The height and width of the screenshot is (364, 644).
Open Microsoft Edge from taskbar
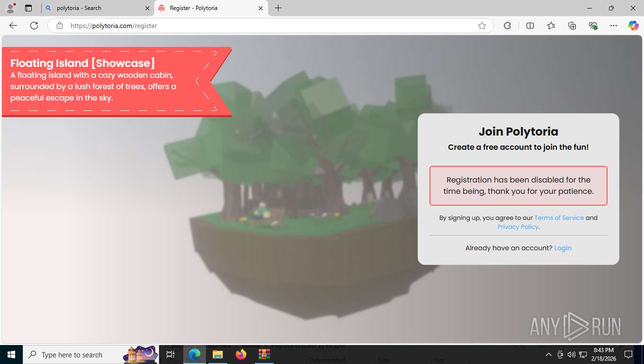(195, 355)
